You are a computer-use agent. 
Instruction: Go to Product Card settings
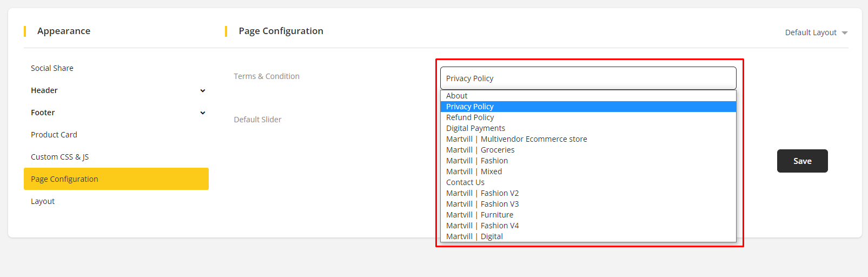[54, 135]
